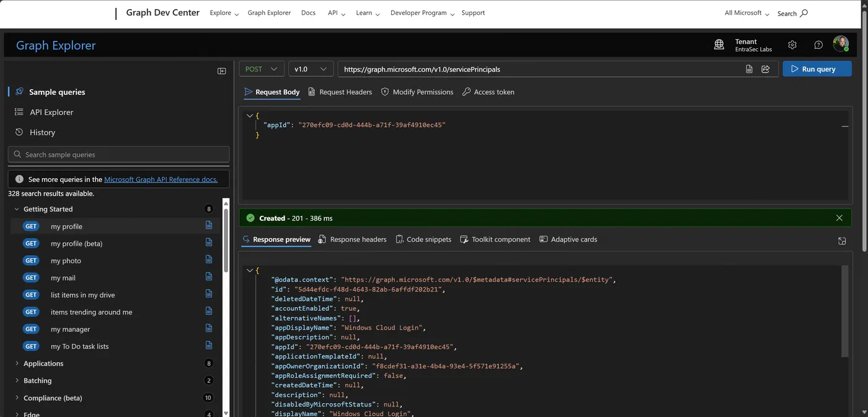This screenshot has width=868, height=417.
Task: Click the Search magnifier in top navigation
Action: [804, 13]
